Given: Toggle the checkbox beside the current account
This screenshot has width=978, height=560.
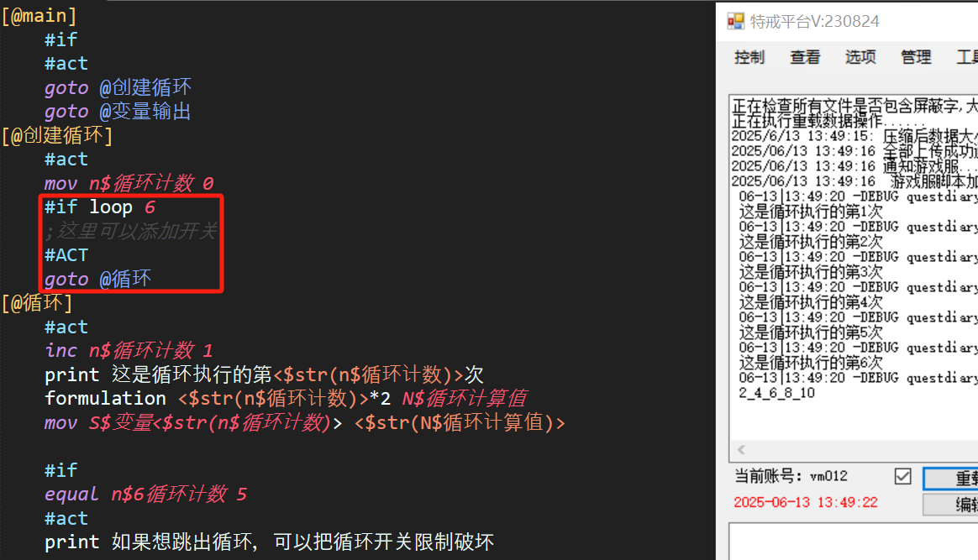Looking at the screenshot, I should 903,476.
